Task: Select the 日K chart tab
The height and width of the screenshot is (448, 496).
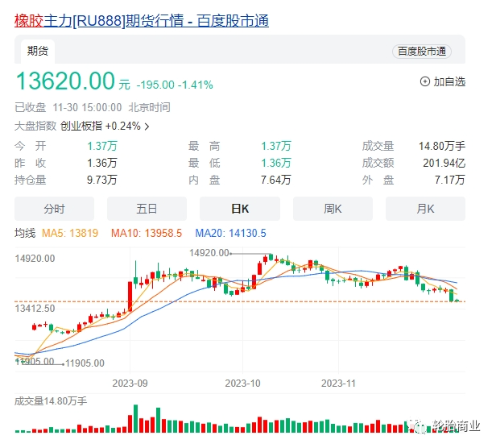Action: pyautogui.click(x=239, y=209)
